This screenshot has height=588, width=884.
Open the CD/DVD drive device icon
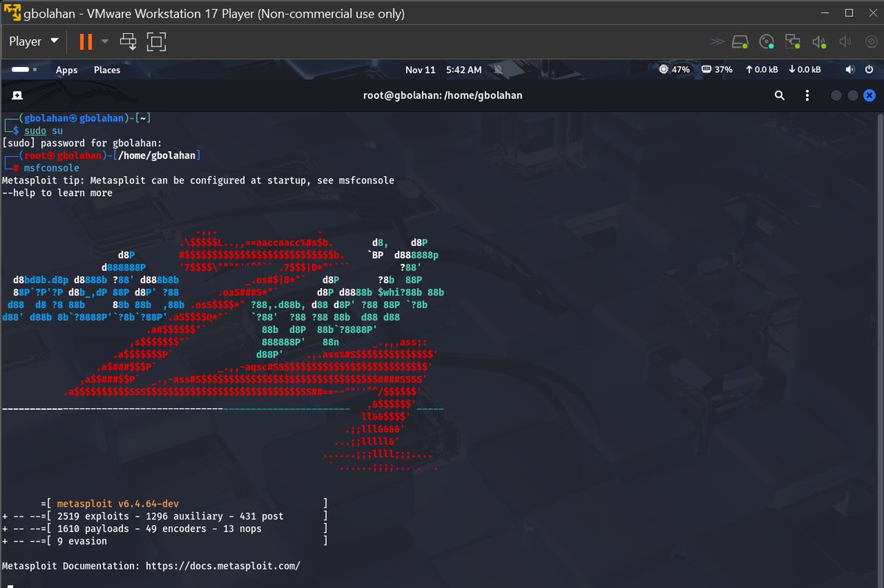point(767,42)
